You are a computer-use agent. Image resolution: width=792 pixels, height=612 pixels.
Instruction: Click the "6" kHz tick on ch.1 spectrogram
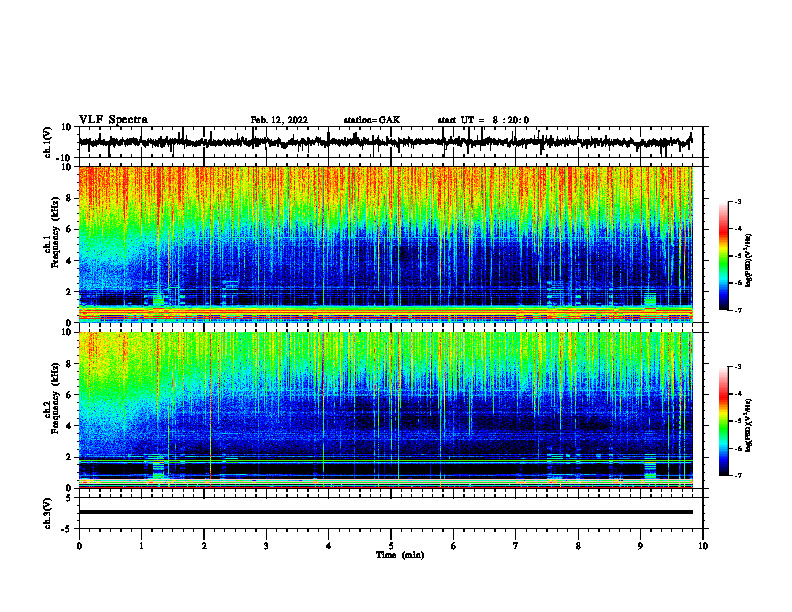click(x=70, y=230)
